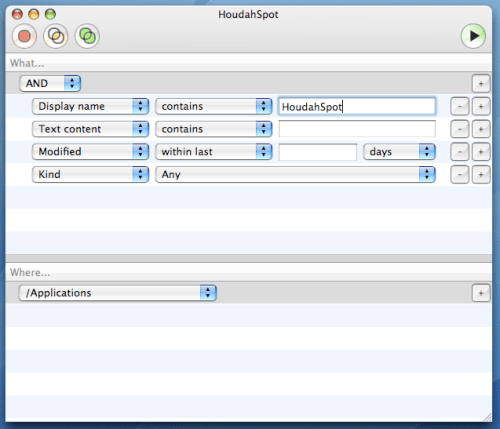Viewport: 500px width, 429px height.
Task: Change the days unit dropdown
Action: (x=399, y=152)
